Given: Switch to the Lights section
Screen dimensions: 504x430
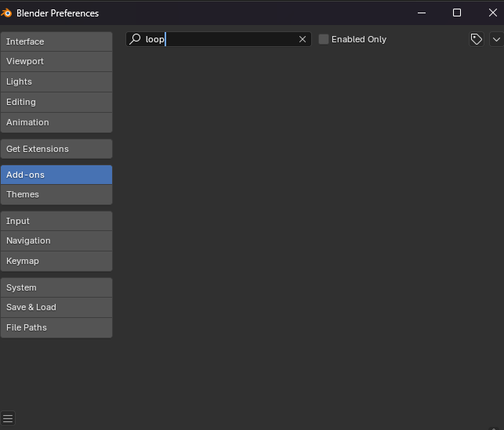Looking at the screenshot, I should pyautogui.click(x=56, y=81).
